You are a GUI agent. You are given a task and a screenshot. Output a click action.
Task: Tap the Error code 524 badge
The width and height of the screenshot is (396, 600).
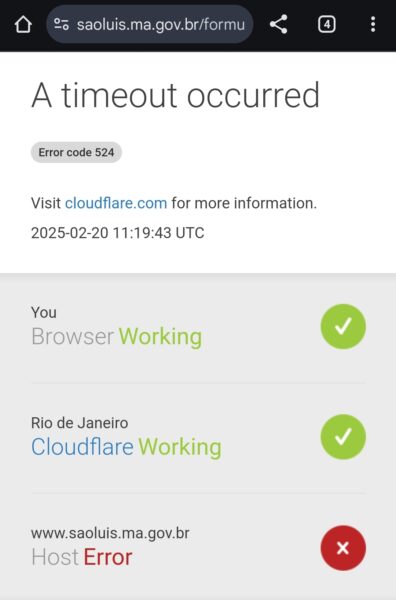(x=76, y=152)
